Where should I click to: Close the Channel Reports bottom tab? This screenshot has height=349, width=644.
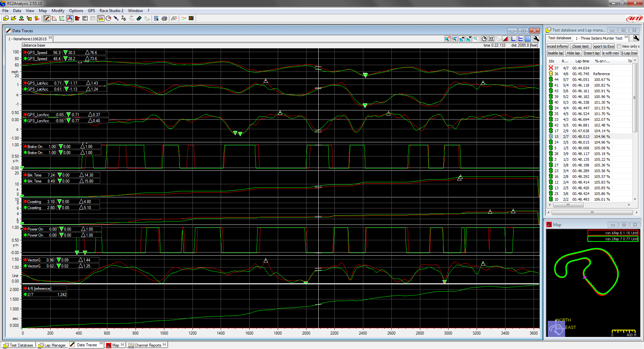pos(165,344)
